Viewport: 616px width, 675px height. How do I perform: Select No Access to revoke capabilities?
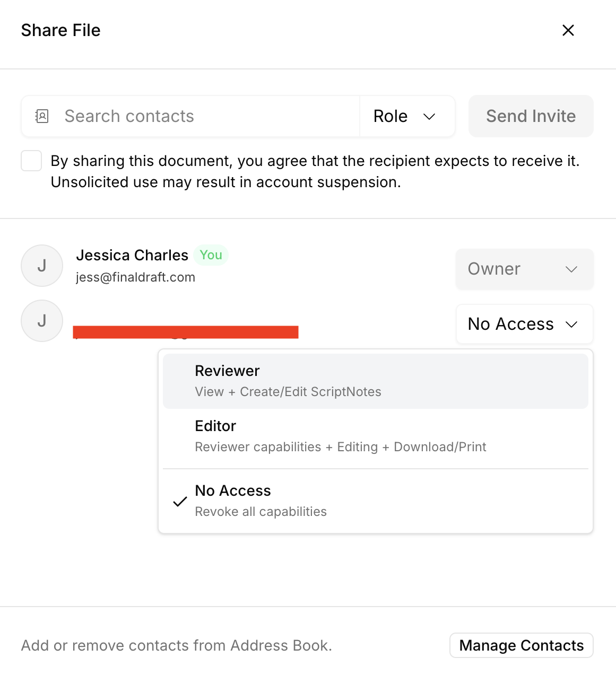(x=375, y=501)
